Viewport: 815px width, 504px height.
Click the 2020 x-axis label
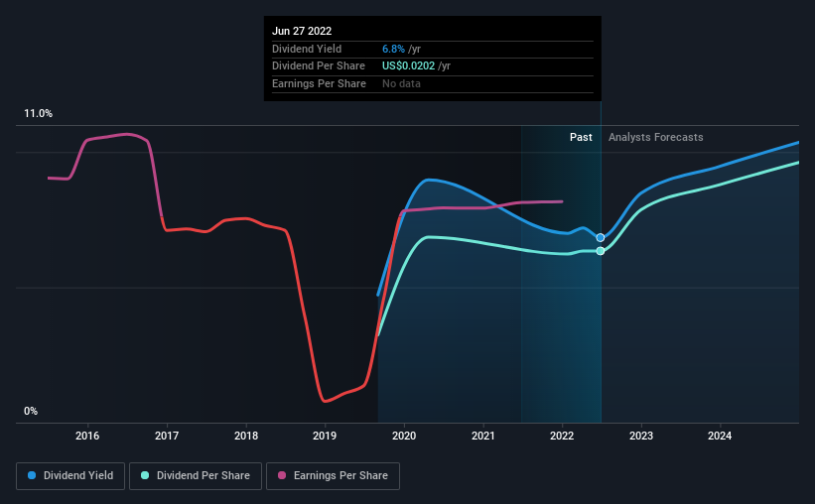click(x=404, y=436)
